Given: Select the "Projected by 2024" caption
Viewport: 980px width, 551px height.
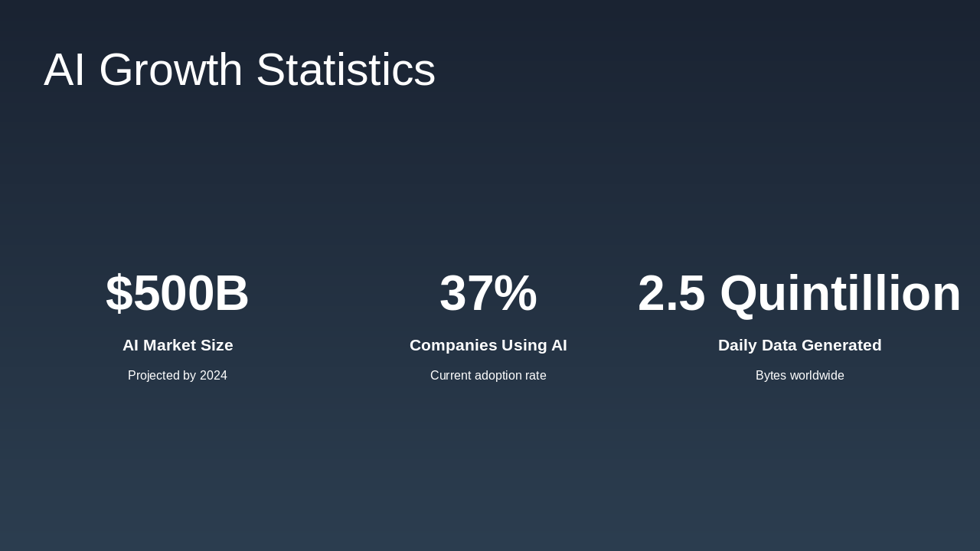Looking at the screenshot, I should click(x=177, y=376).
